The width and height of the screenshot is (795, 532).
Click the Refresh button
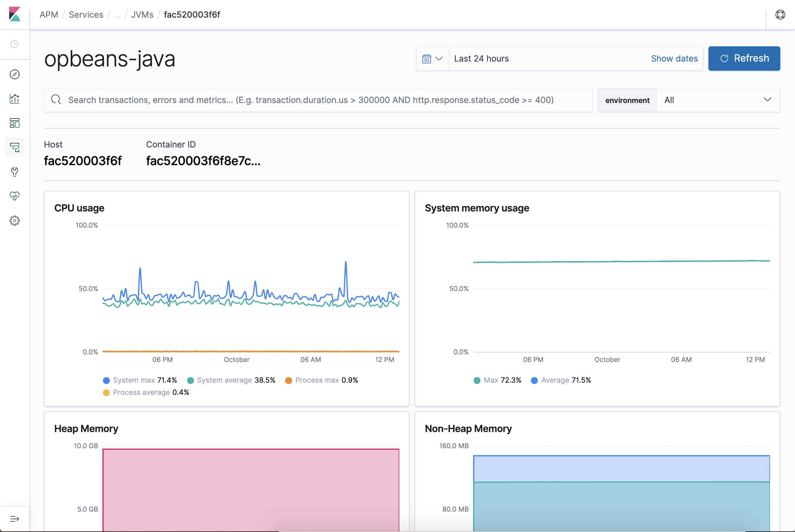pyautogui.click(x=744, y=59)
